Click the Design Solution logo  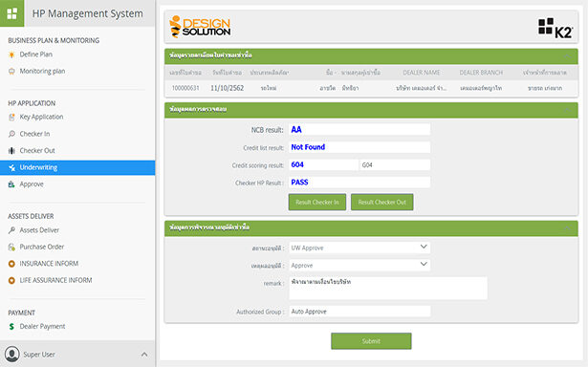200,27
